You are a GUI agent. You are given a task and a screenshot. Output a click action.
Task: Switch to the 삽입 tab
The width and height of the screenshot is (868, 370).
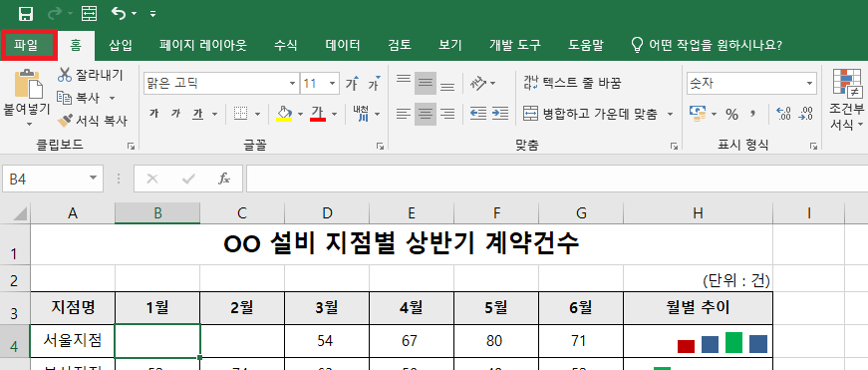121,45
